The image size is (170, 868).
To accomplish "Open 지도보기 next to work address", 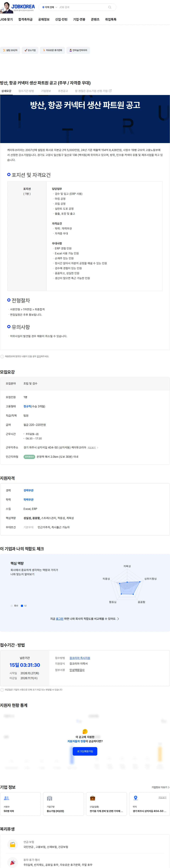I will pos(92,447).
